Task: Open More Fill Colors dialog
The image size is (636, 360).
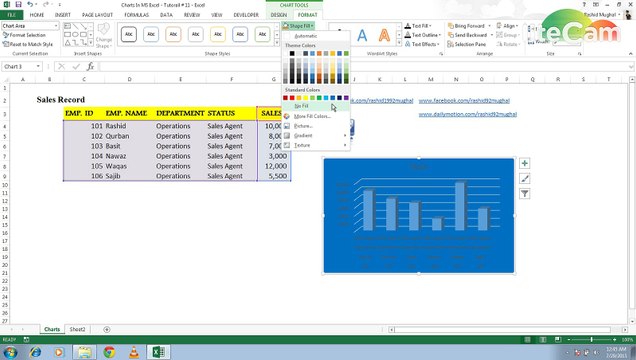Action: [x=316, y=116]
